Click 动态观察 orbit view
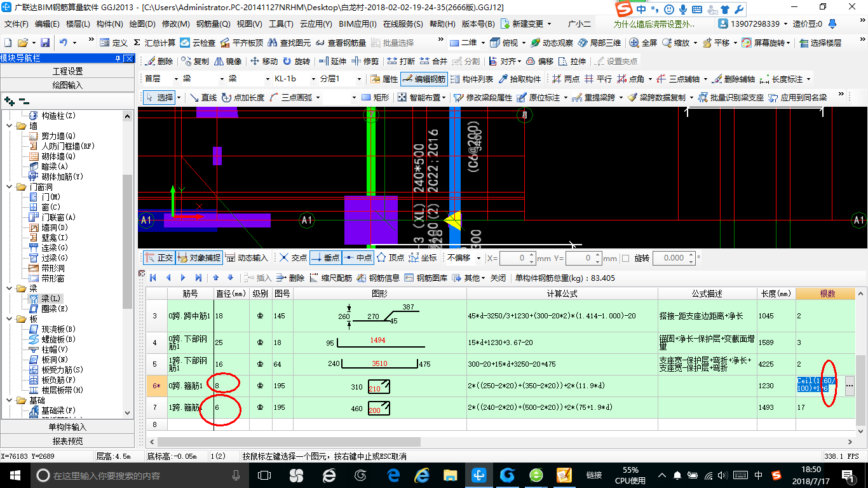Viewport: 868px width, 488px height. click(552, 43)
